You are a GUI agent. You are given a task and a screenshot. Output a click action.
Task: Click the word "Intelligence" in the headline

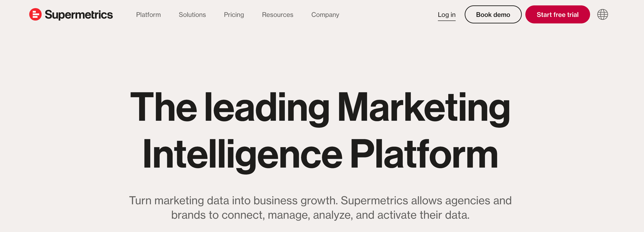tap(242, 155)
